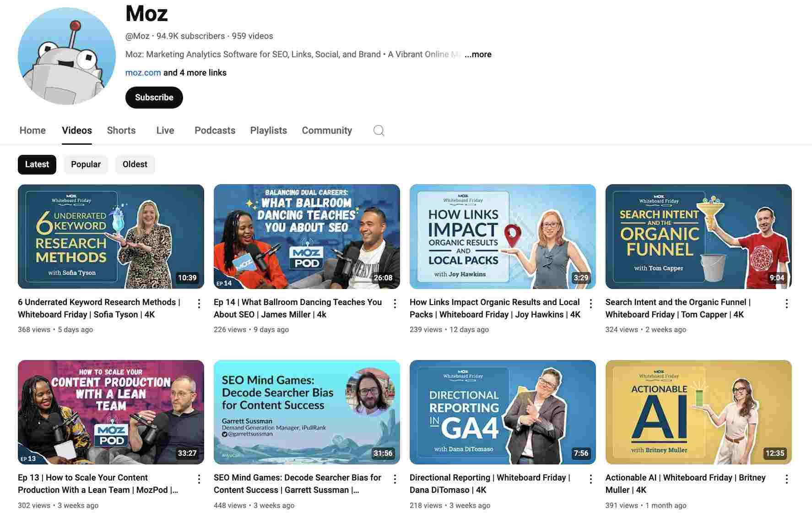Click the '391 views' text
Screen dimensions: 812x524
click(x=622, y=506)
